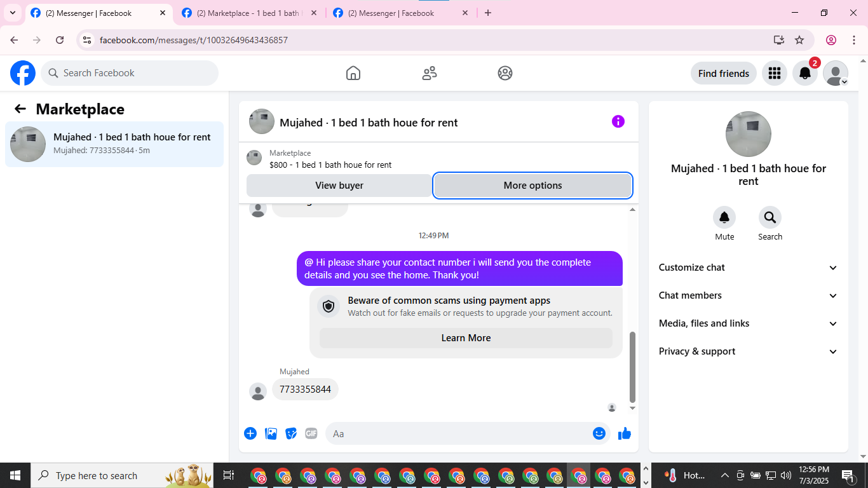Expand the Chat members section

pos(748,295)
